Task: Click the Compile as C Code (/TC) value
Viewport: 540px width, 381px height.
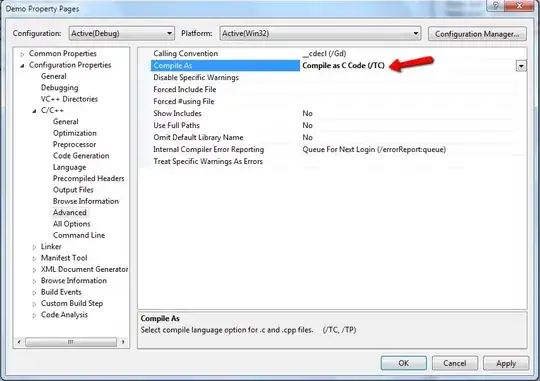Action: pyautogui.click(x=343, y=65)
